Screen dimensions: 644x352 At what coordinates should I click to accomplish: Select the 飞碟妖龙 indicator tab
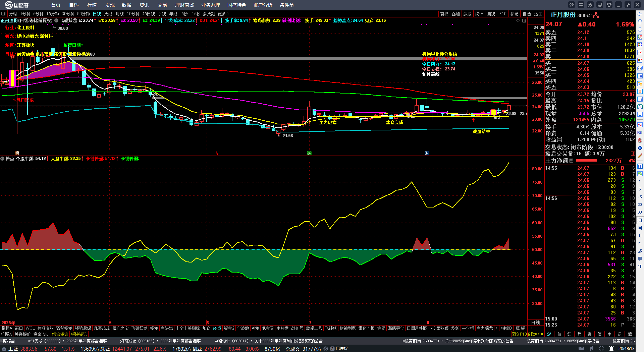point(139,328)
